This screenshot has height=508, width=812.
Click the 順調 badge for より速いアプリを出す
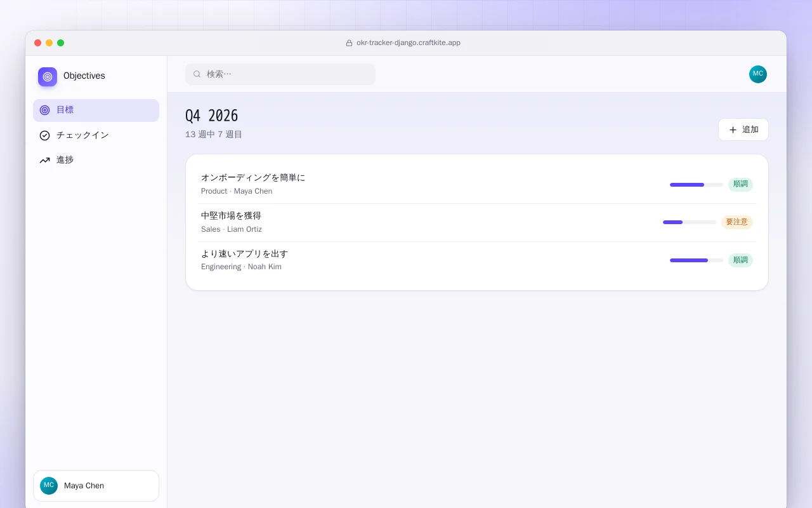coord(740,260)
